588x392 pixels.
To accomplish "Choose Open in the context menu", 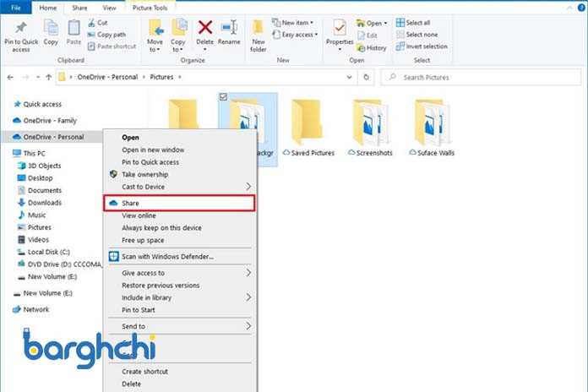I will (x=181, y=138).
